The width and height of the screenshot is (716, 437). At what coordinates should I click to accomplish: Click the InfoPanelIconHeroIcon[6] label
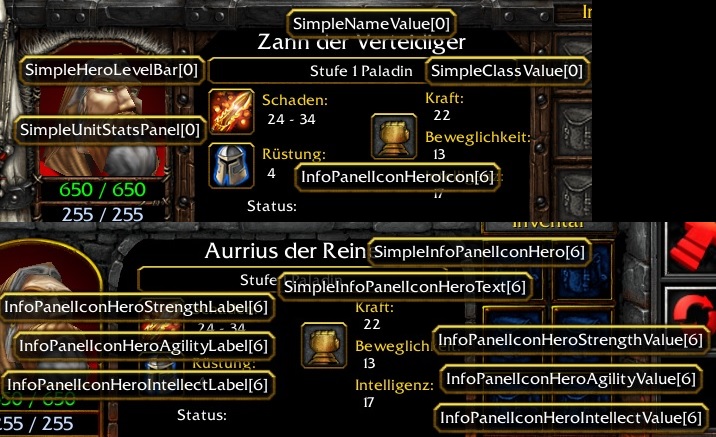(397, 177)
